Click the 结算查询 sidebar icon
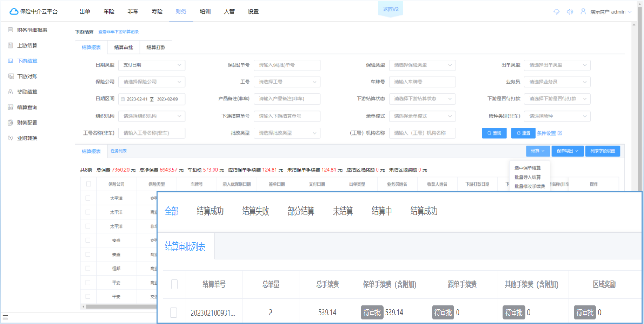644x324 pixels. (x=11, y=107)
